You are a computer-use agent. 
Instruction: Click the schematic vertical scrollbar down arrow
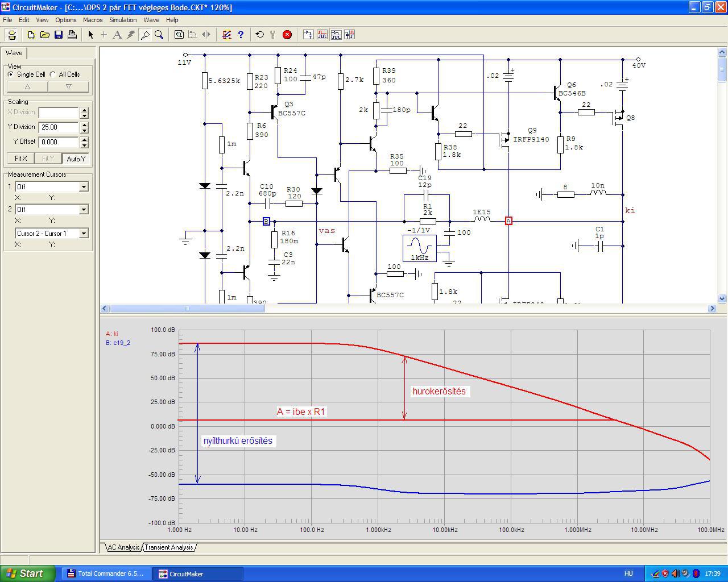(722, 298)
